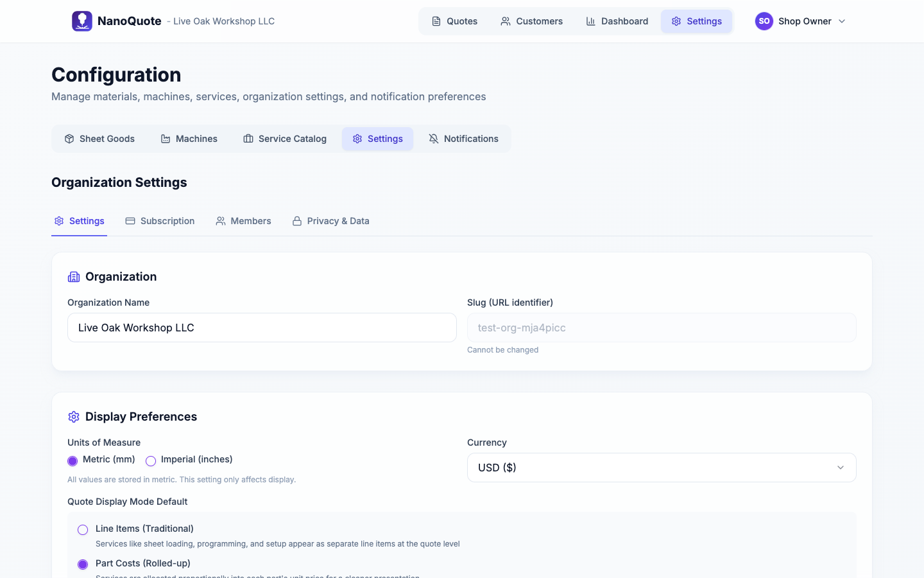Switch to the Subscription tab
The width and height of the screenshot is (924, 578).
pos(160,220)
